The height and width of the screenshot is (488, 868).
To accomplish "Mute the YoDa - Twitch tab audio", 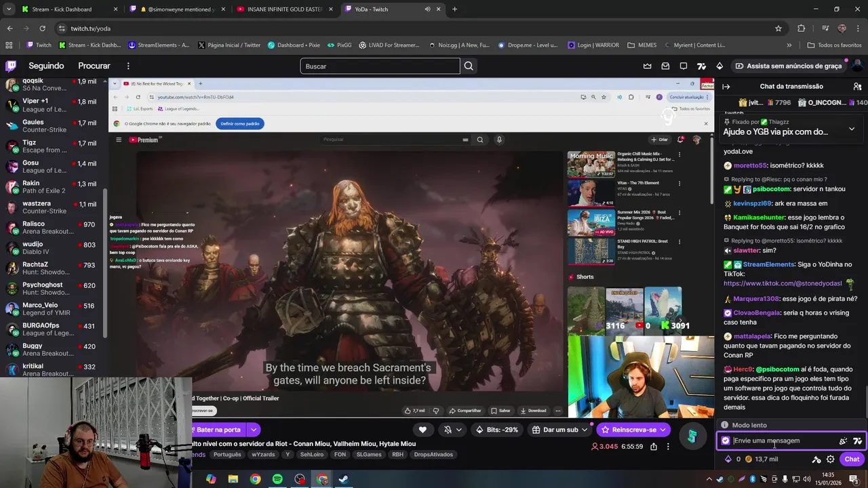I will pyautogui.click(x=427, y=9).
